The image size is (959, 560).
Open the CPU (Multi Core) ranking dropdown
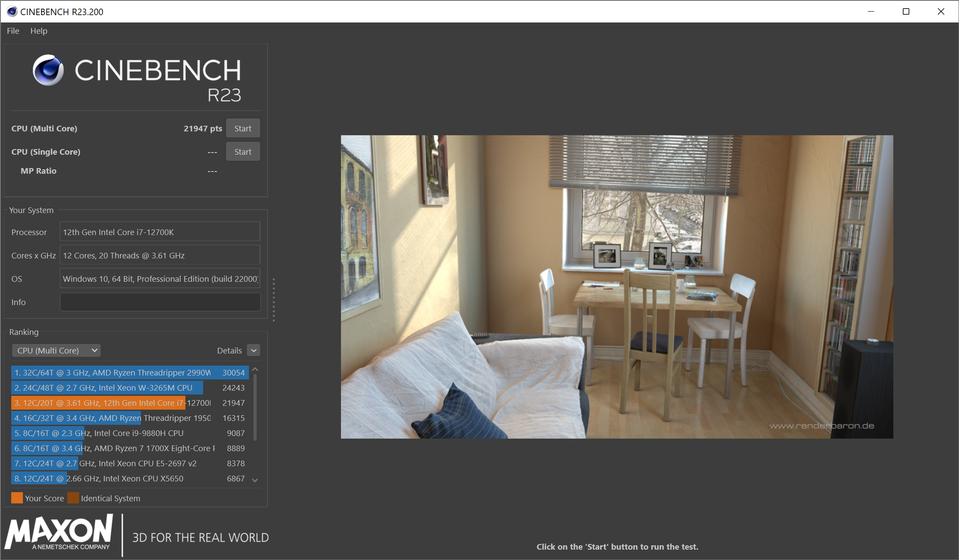(56, 350)
